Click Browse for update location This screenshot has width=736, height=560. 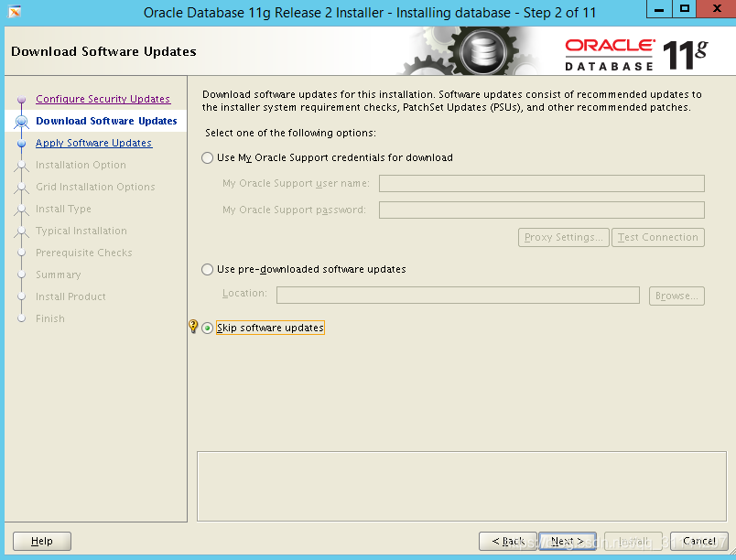[676, 296]
